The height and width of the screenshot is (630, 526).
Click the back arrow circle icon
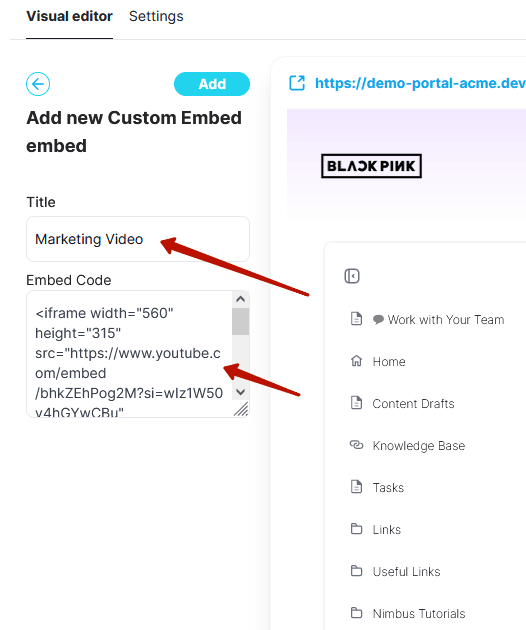pos(38,84)
